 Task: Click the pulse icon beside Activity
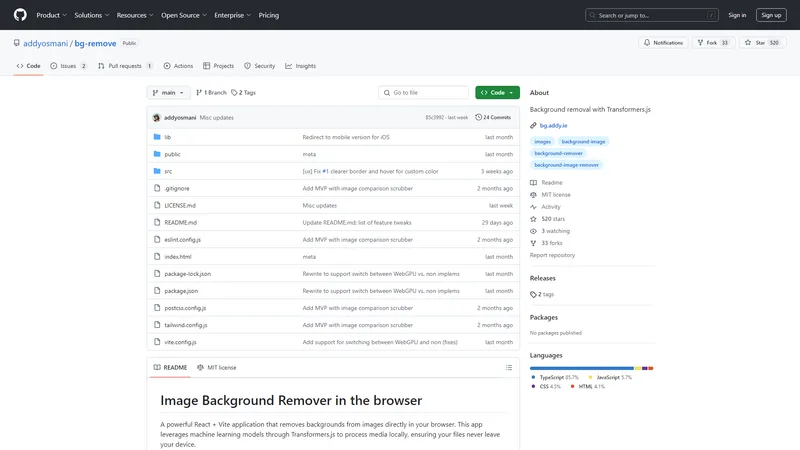point(533,207)
